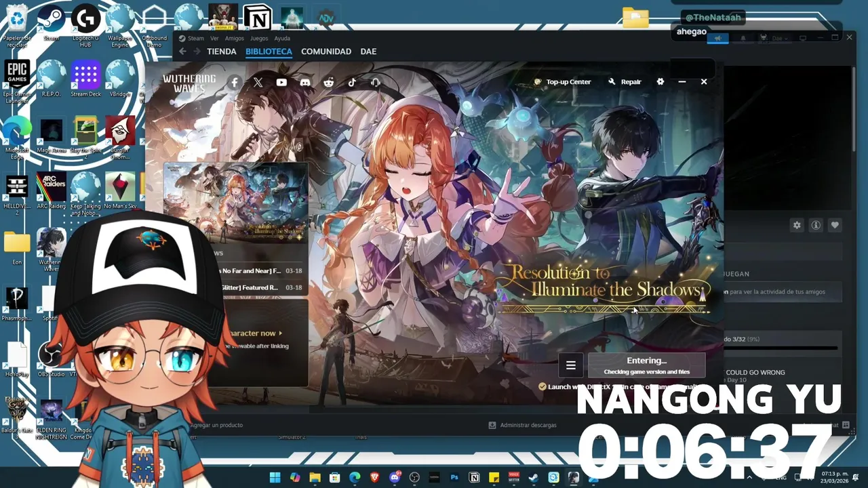The width and height of the screenshot is (868, 488).
Task: Open the news entry ending Featured R...
Action: tap(261, 287)
